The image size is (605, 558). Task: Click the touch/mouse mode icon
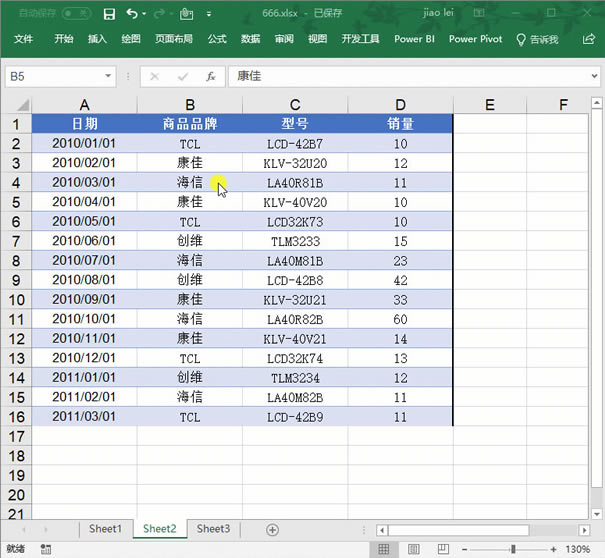[x=186, y=14]
